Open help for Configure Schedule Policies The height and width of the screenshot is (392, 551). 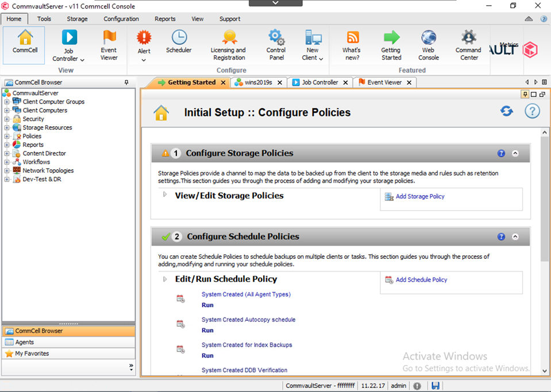coord(501,237)
